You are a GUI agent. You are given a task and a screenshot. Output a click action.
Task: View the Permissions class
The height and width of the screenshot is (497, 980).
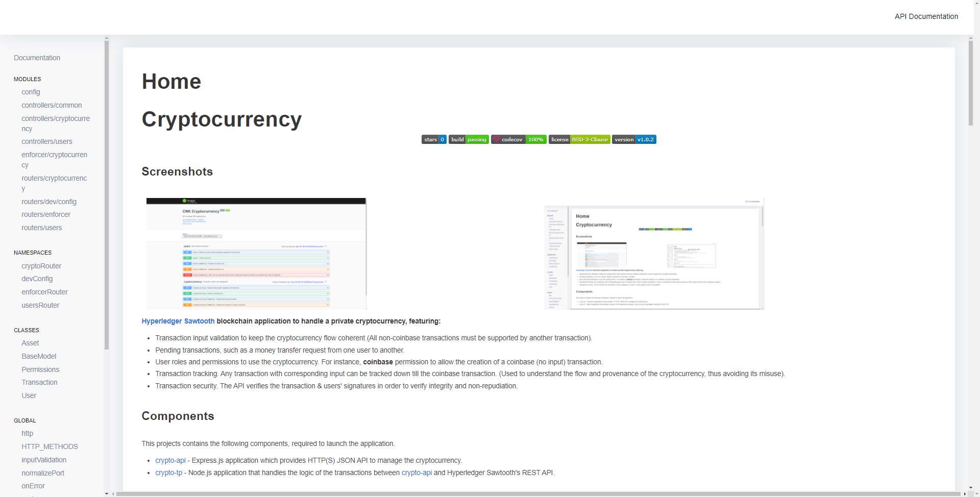(x=40, y=369)
